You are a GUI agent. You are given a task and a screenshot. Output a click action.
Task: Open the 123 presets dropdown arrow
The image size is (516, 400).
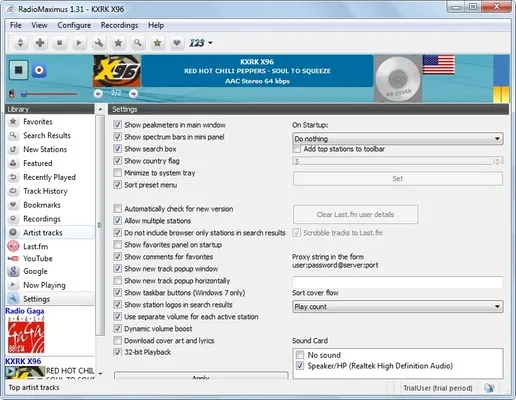tap(210, 43)
